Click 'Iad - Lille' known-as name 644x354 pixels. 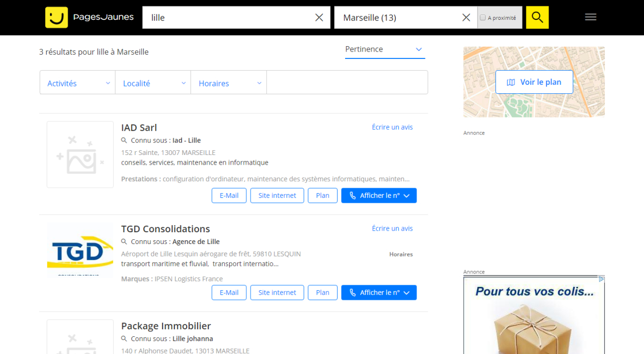186,141
